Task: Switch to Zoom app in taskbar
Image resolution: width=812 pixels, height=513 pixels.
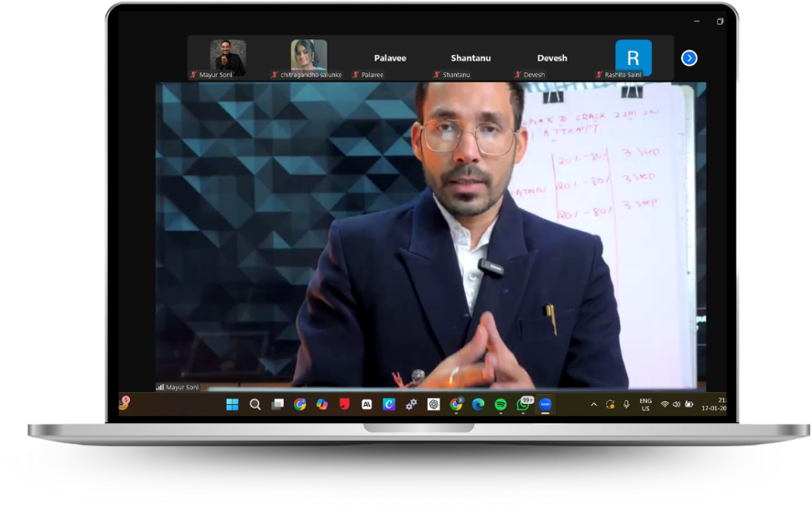Action: point(546,404)
